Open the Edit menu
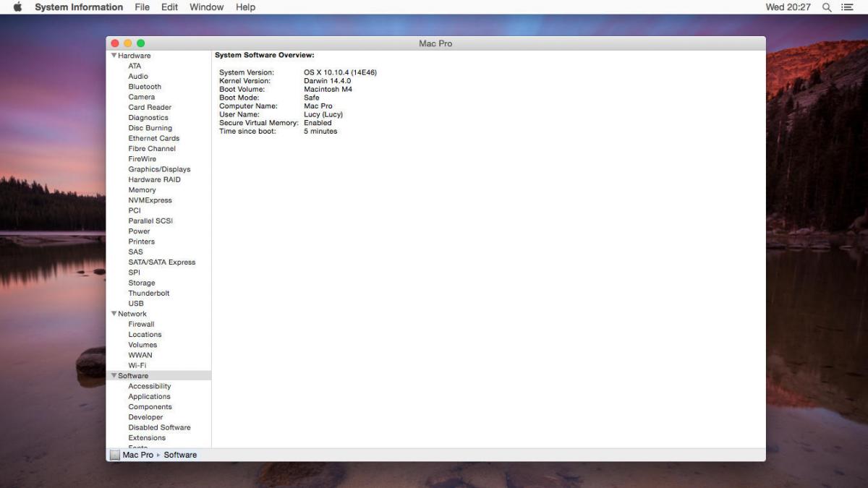This screenshot has width=868, height=488. coord(169,7)
